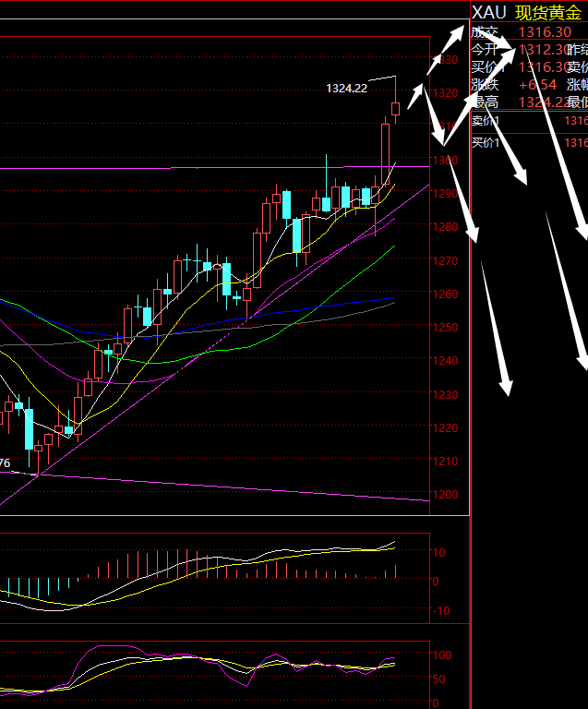Image resolution: width=588 pixels, height=709 pixels.
Task: Click the last red MACD histogram bar
Action: [395, 571]
